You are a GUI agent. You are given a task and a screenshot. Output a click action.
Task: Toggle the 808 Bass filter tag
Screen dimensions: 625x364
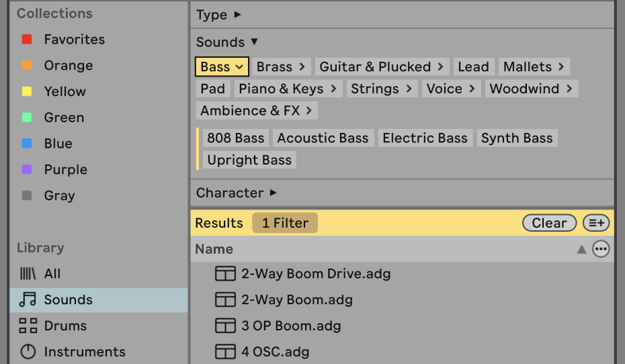[x=235, y=138]
